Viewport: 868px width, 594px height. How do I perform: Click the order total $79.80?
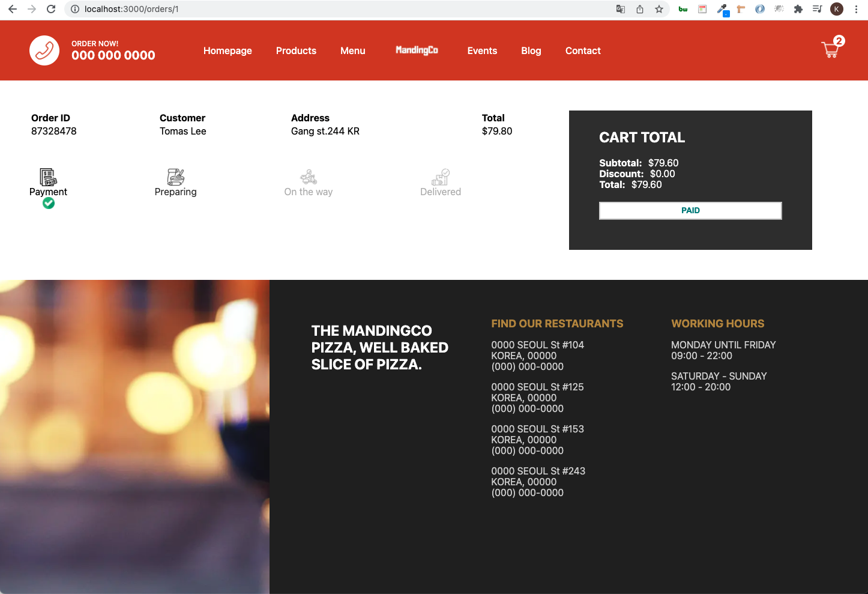coord(497,131)
